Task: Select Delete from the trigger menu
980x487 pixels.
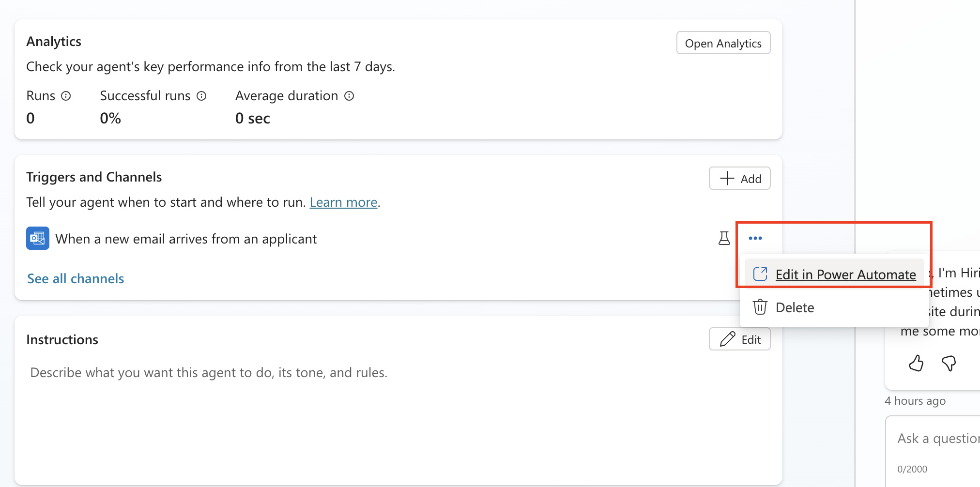Action: (795, 307)
